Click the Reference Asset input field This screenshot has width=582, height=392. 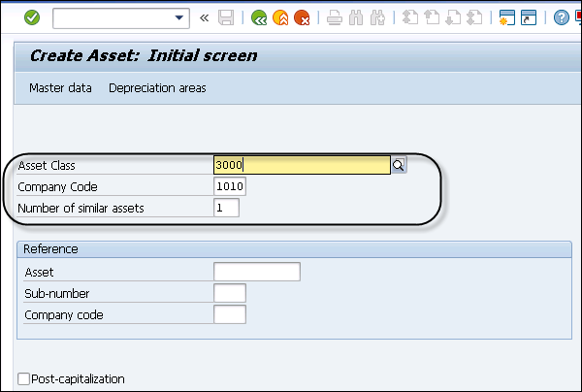(x=256, y=272)
